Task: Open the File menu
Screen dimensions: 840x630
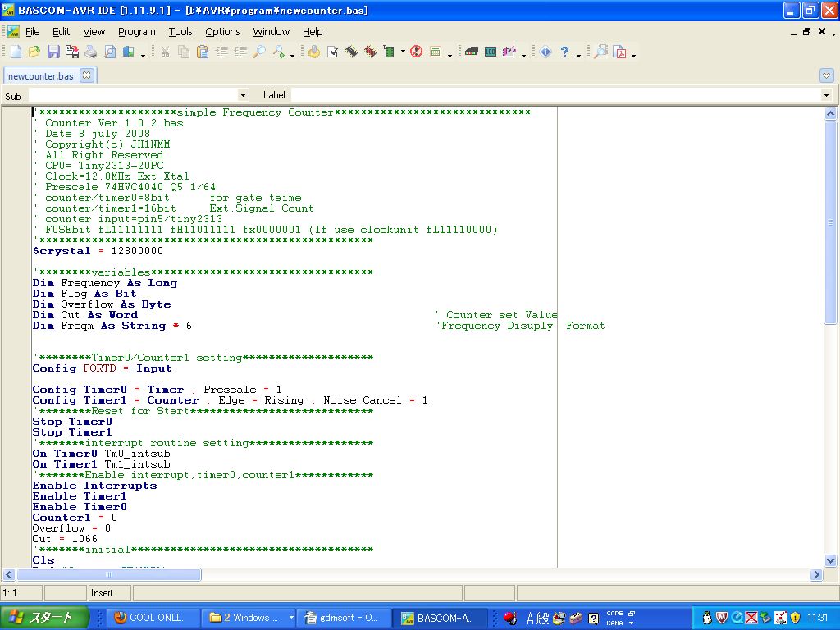Action: pos(33,32)
